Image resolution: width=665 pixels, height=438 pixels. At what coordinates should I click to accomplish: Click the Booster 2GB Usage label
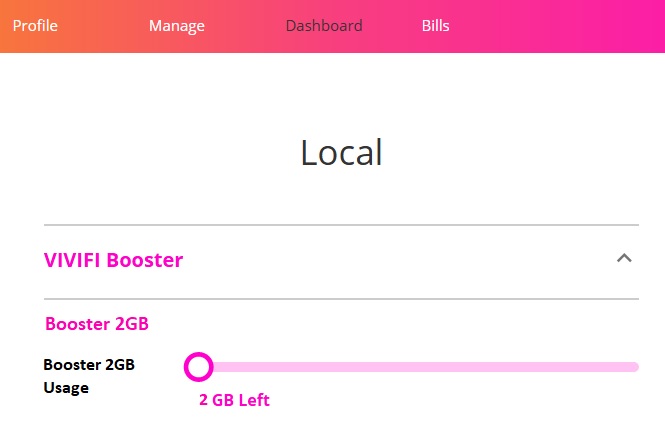pyautogui.click(x=88, y=376)
